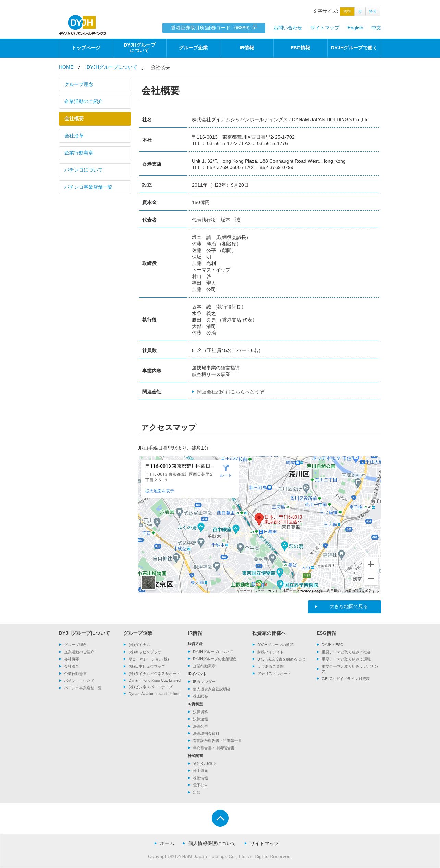This screenshot has height=868, width=440.
Task: Open footer 株価情報 link
Action: (200, 778)
